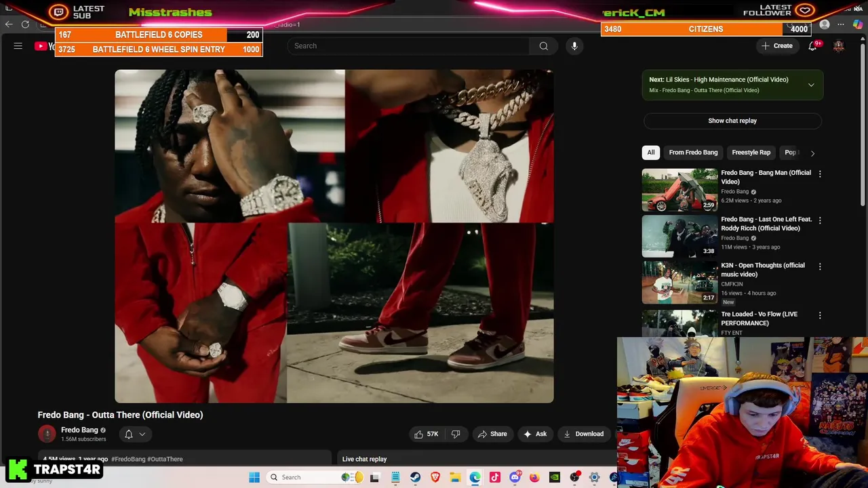
Task: Click the Edge icon on the taskbar
Action: click(x=475, y=477)
